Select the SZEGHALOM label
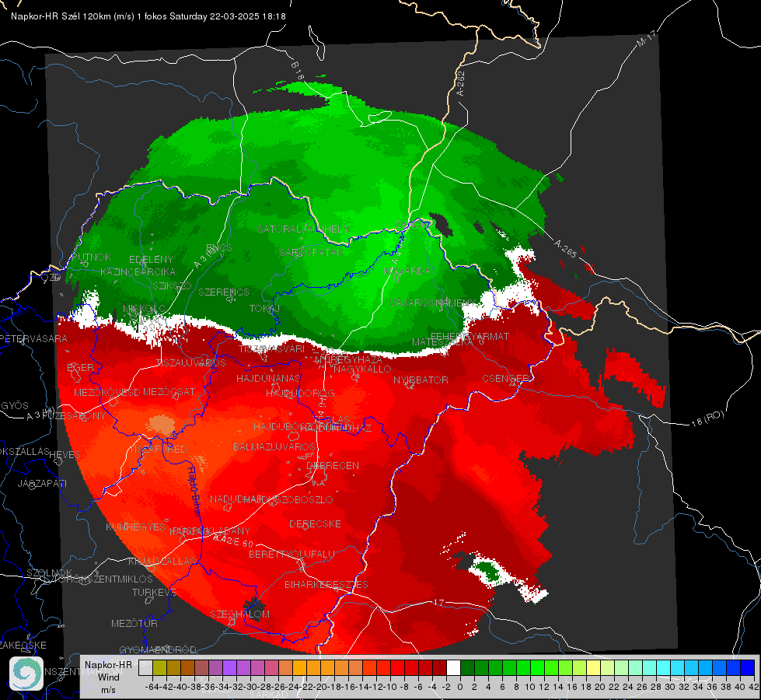The width and height of the screenshot is (761, 700). (239, 614)
